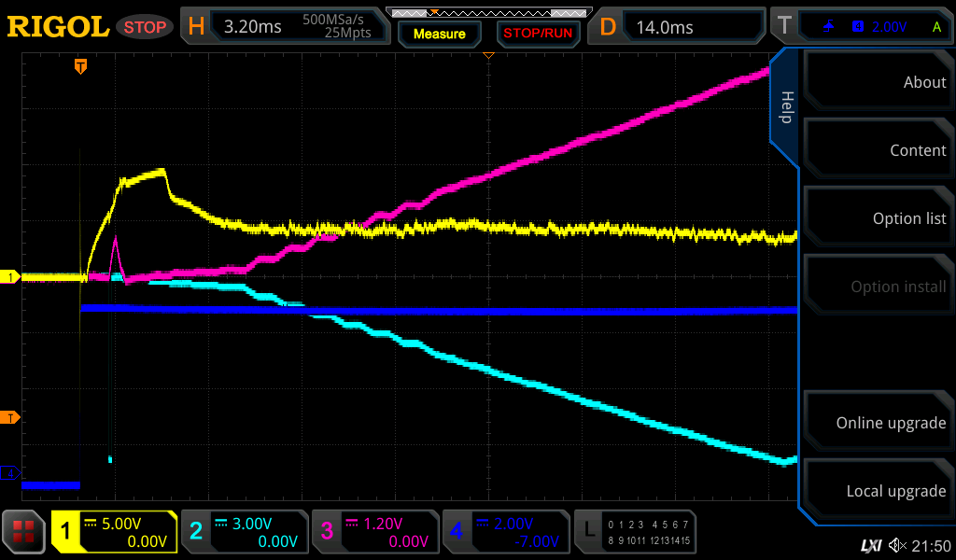Select the channel 1 ground marker on left edge

10,277
